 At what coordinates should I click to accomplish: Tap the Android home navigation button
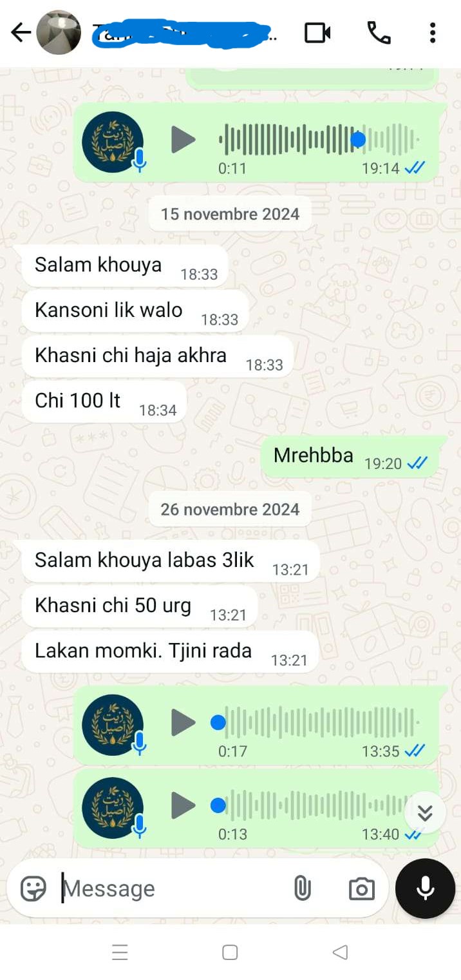[230, 952]
